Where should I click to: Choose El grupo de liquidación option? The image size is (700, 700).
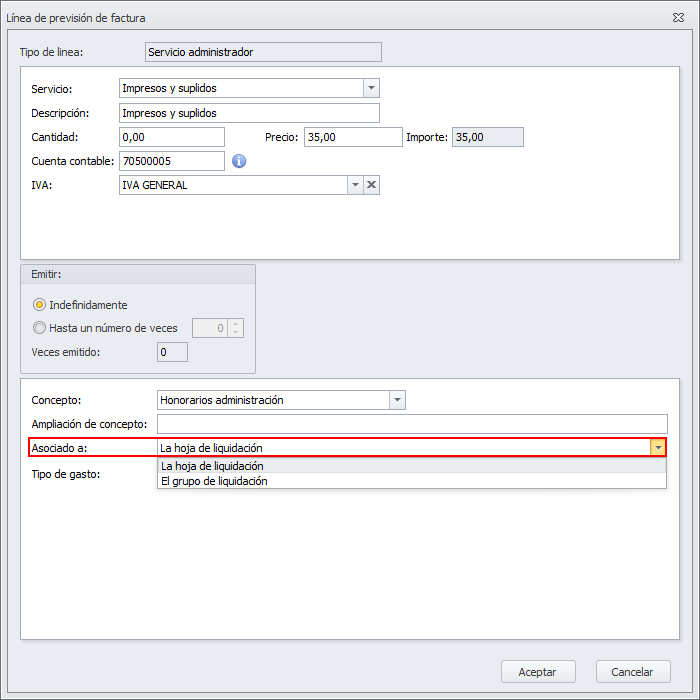pos(214,481)
